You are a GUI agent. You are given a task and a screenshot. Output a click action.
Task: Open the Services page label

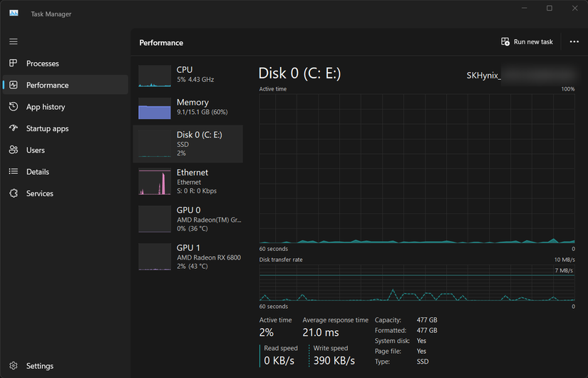[40, 193]
